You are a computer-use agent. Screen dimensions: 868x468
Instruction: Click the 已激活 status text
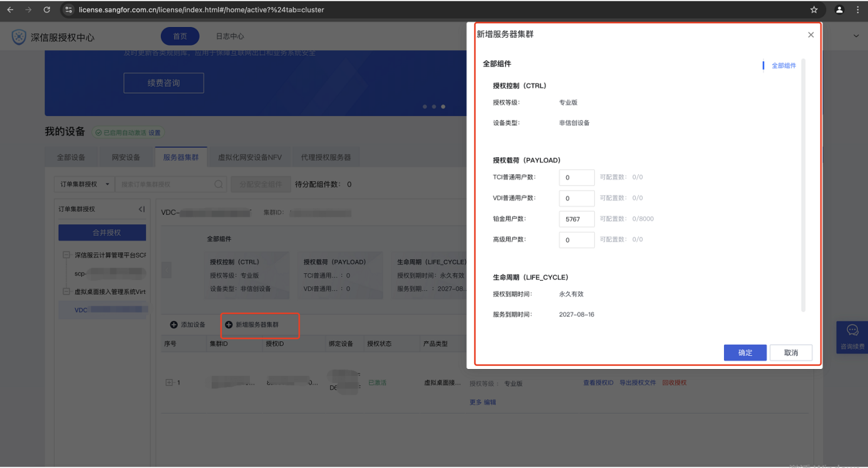pos(377,382)
